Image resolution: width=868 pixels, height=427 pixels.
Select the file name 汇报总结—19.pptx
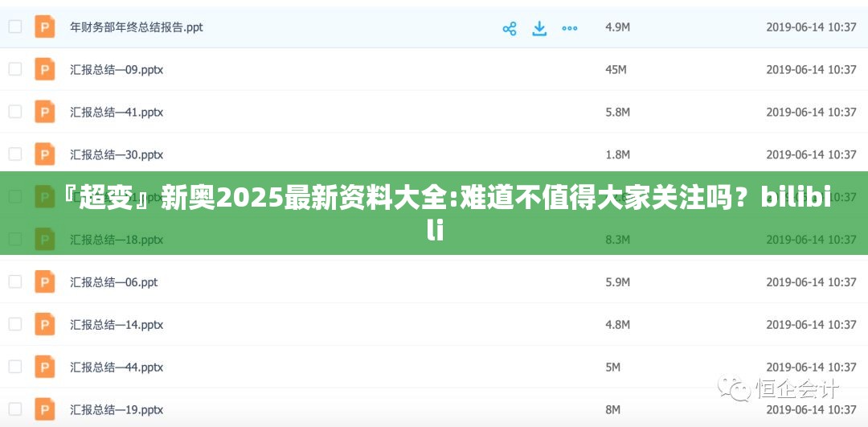click(117, 409)
